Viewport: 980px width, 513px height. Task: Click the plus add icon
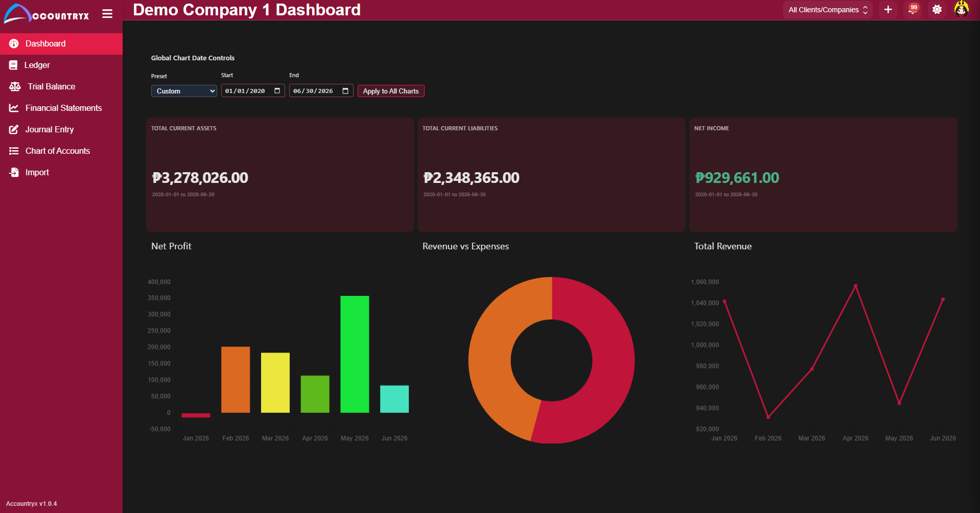click(x=888, y=10)
